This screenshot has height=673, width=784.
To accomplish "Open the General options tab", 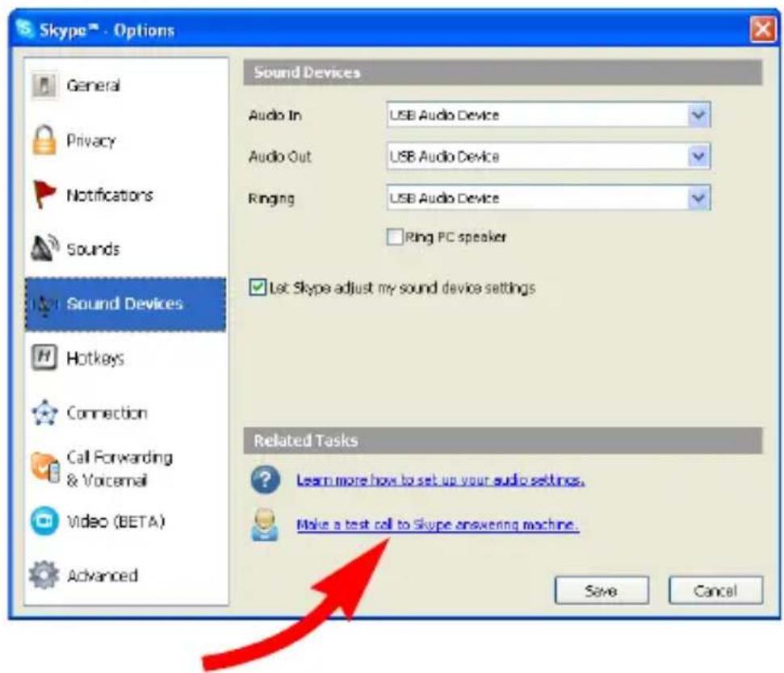I will click(126, 86).
